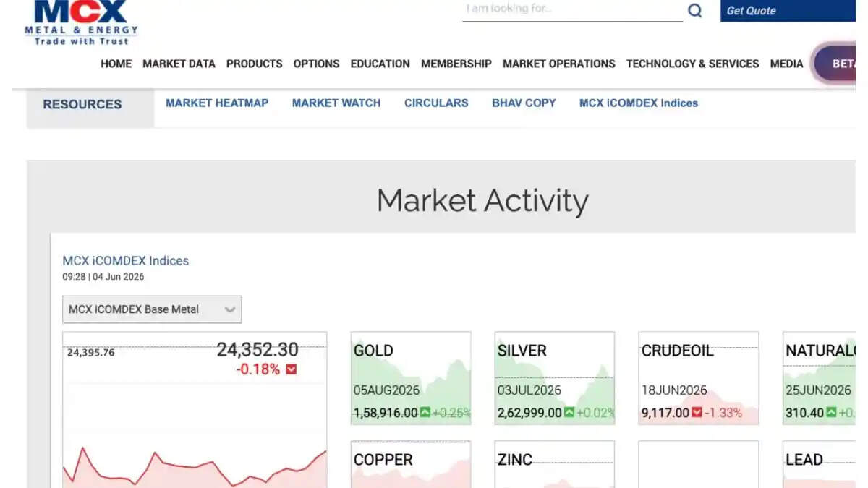The height and width of the screenshot is (488, 868).
Task: Click the Get Quote button
Action: click(x=788, y=11)
